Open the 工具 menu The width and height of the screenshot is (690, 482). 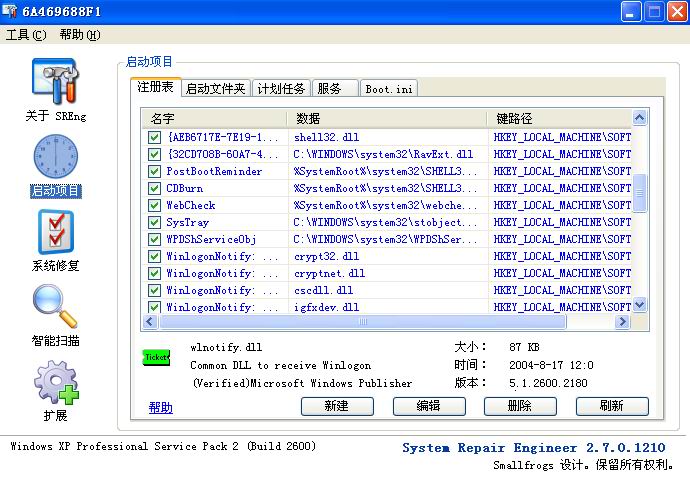point(26,35)
